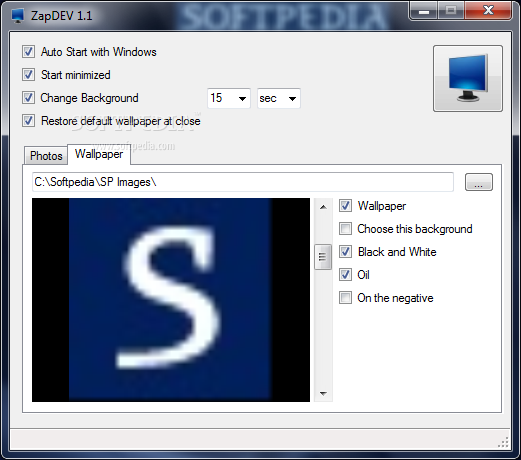Enable Choose this background

(x=345, y=229)
